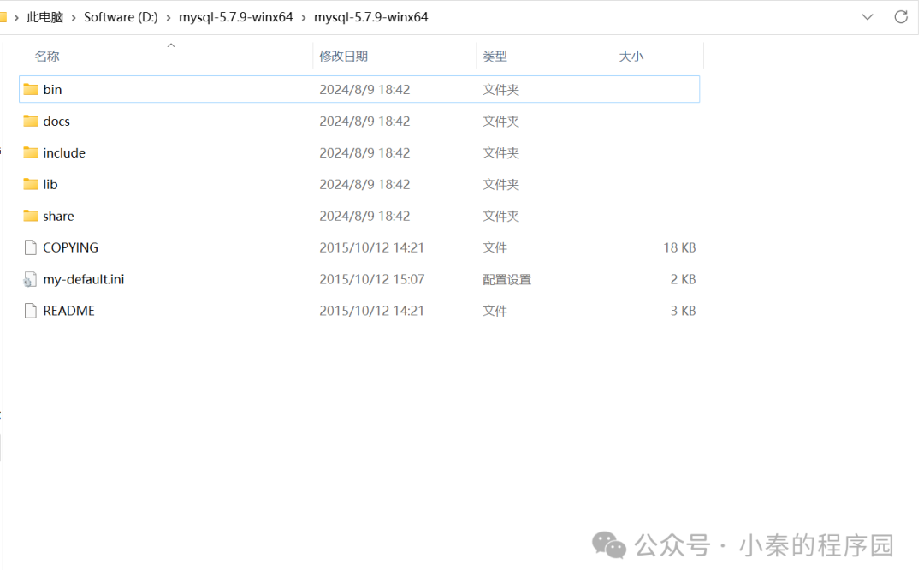The image size is (924, 583).
Task: Click the my-default.ini config file icon
Action: coord(30,279)
